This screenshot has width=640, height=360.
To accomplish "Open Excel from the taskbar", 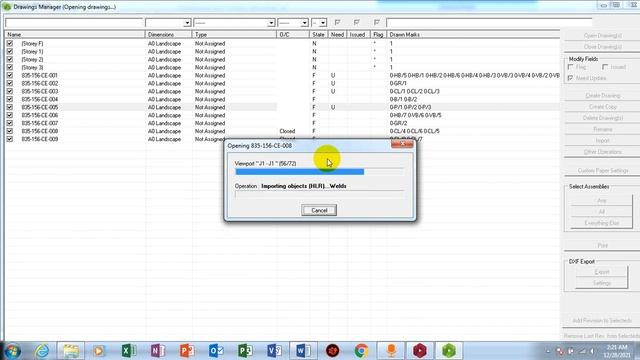I will click(x=128, y=351).
